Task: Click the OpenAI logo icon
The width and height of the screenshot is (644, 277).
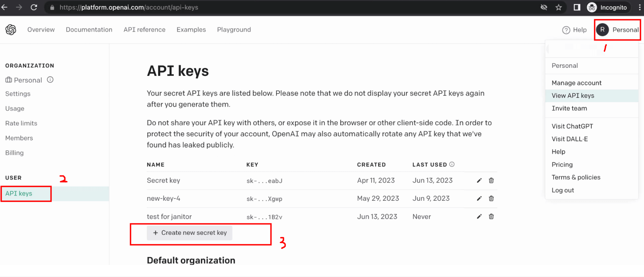Action: [11, 30]
